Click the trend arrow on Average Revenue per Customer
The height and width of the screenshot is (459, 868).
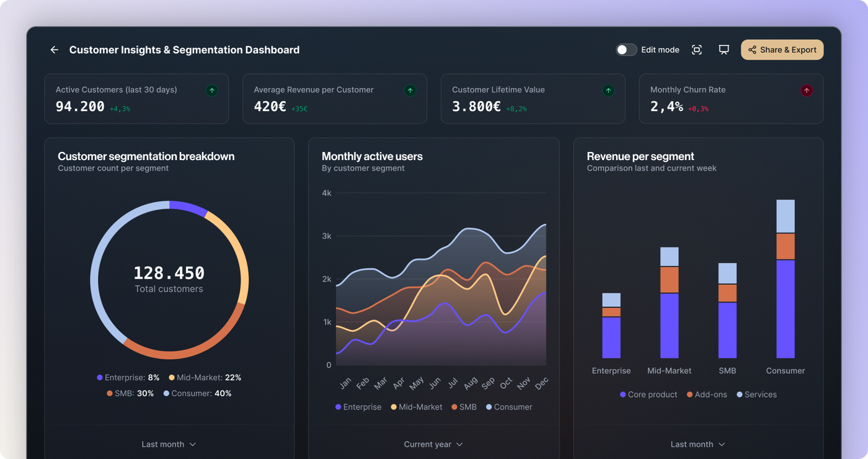[410, 90]
